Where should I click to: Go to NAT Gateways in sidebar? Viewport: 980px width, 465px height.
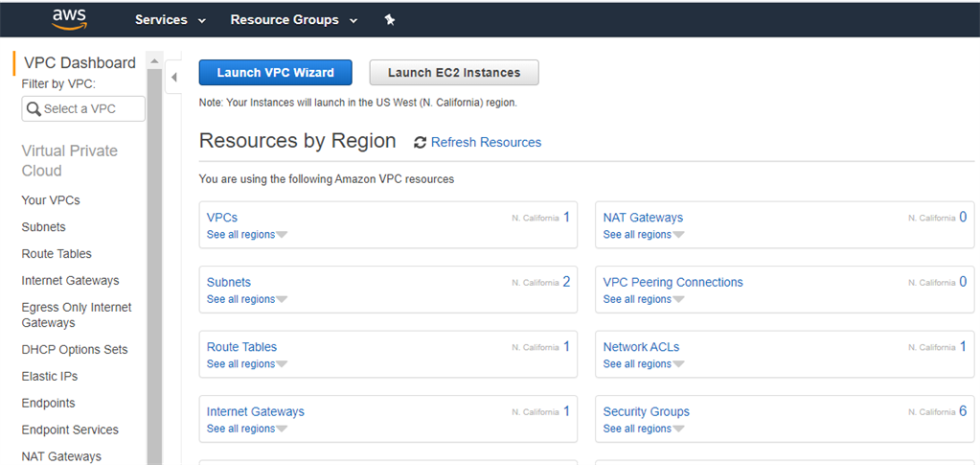pos(61,457)
